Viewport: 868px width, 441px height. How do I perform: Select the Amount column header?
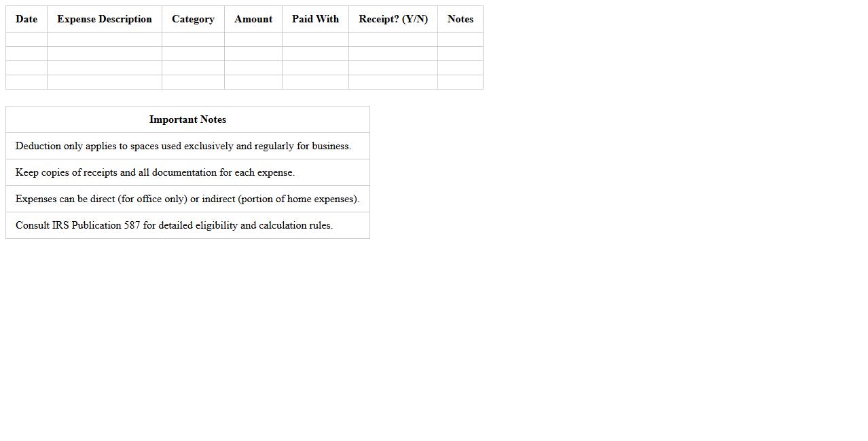click(x=253, y=19)
